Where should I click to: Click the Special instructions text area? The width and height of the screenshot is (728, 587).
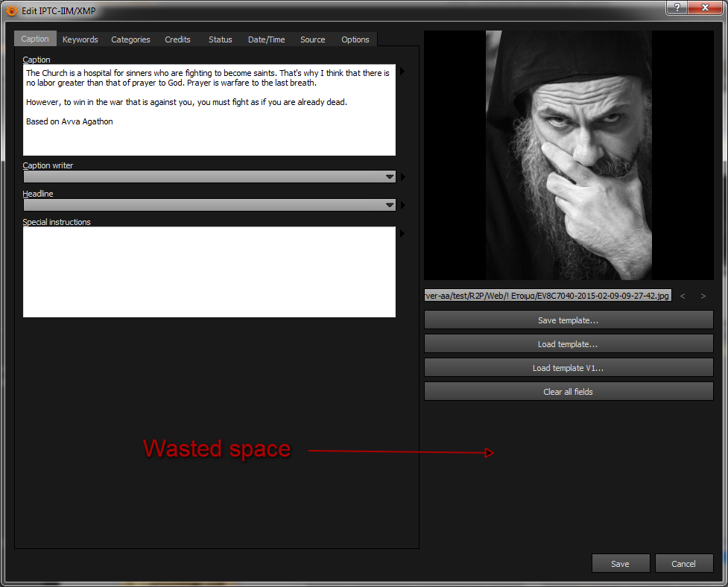(209, 272)
